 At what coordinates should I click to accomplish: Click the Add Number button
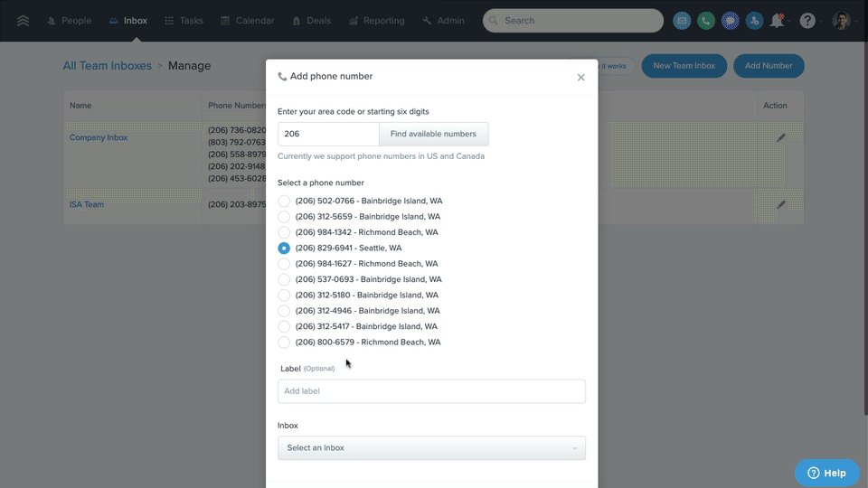[769, 66]
